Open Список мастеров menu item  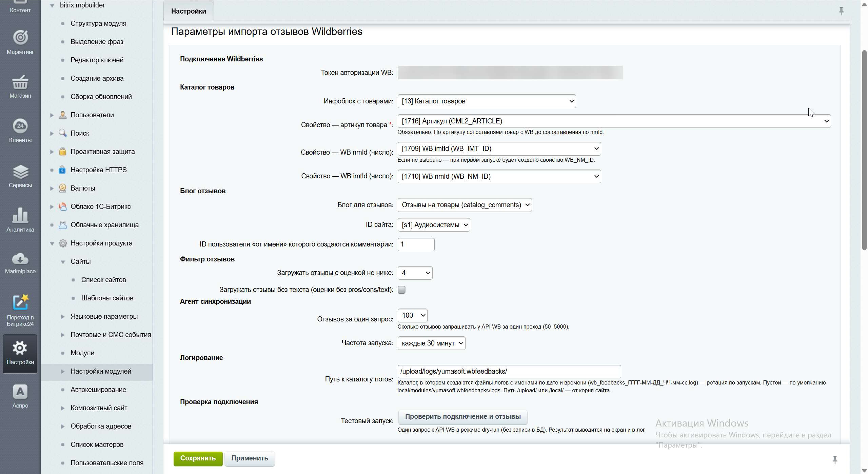[x=97, y=445]
